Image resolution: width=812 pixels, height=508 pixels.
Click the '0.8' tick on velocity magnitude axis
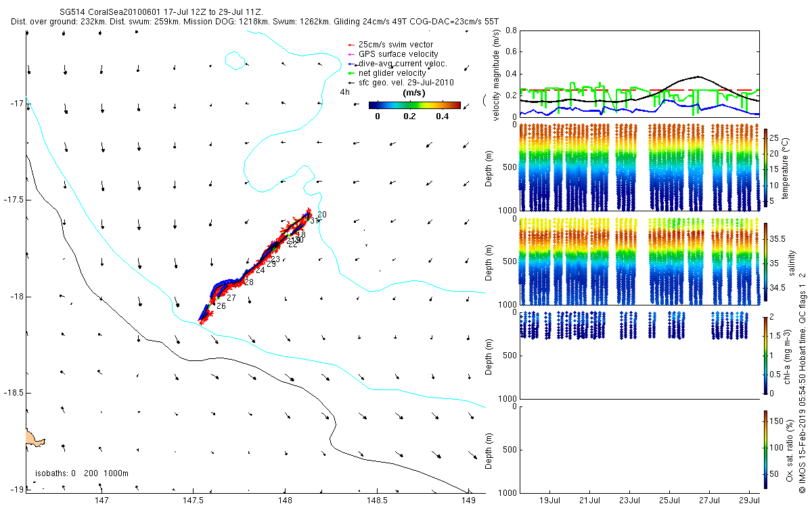[x=511, y=30]
